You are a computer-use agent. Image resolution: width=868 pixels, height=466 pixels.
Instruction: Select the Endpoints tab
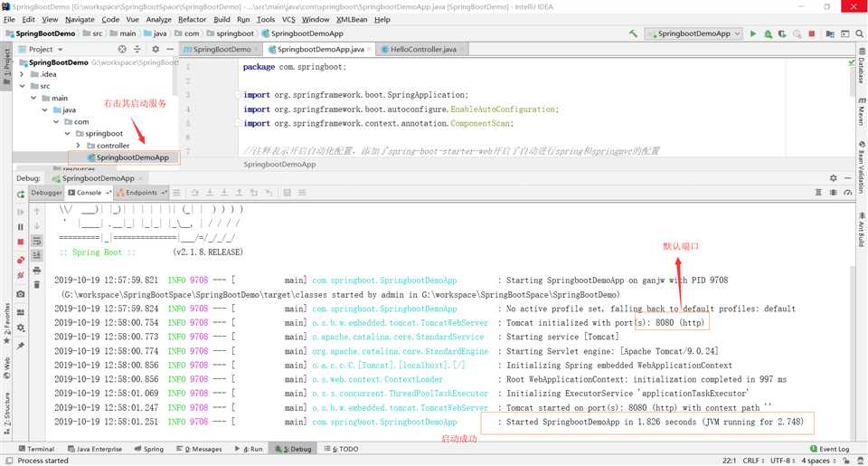click(x=141, y=193)
